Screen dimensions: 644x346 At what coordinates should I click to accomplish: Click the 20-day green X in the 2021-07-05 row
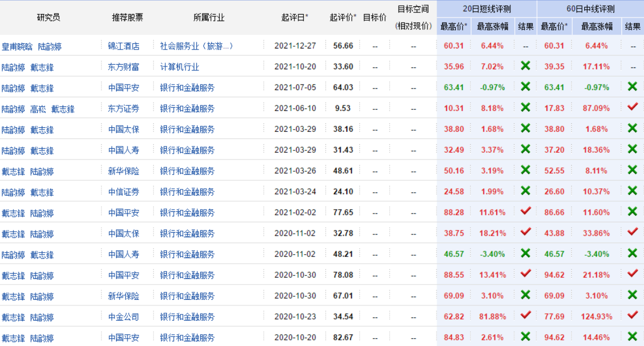(525, 87)
